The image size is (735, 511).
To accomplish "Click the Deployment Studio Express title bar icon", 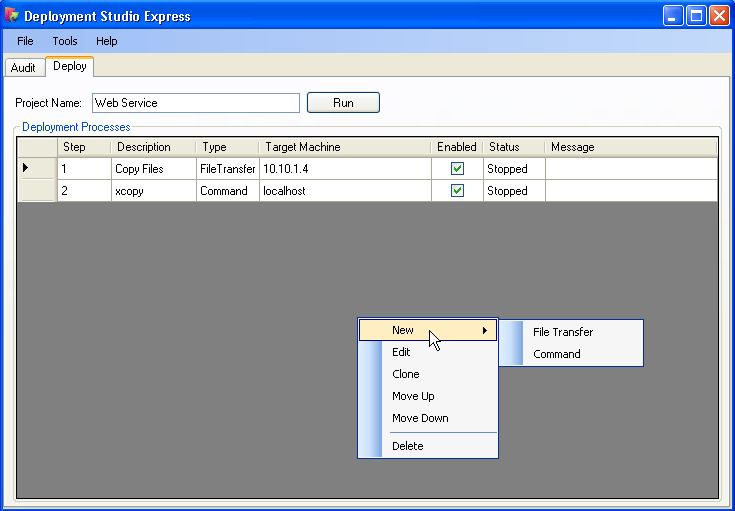I will click(12, 16).
